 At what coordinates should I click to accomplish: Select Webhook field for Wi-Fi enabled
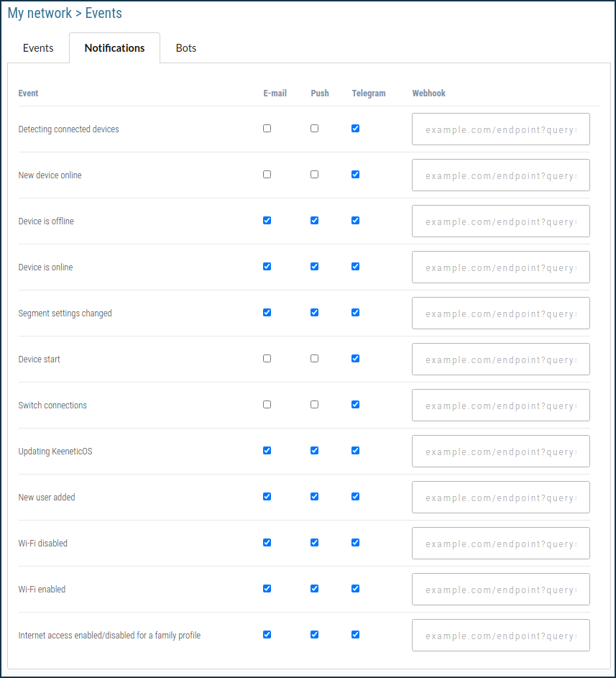[500, 590]
